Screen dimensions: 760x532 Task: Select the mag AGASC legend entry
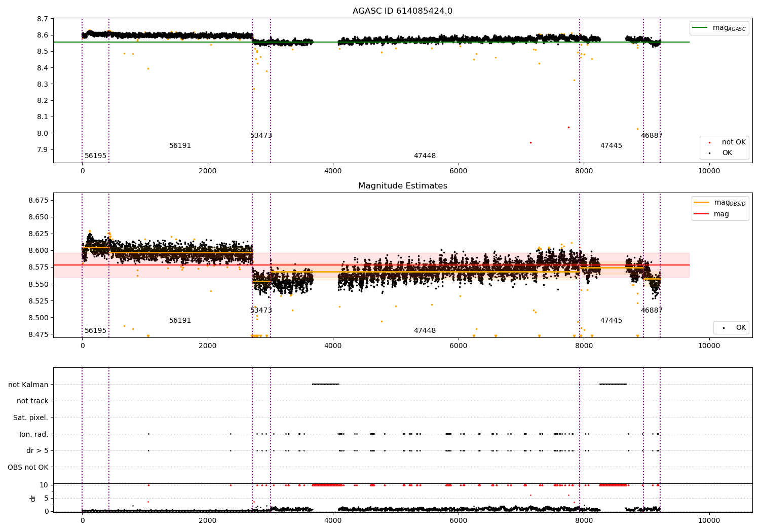(719, 28)
